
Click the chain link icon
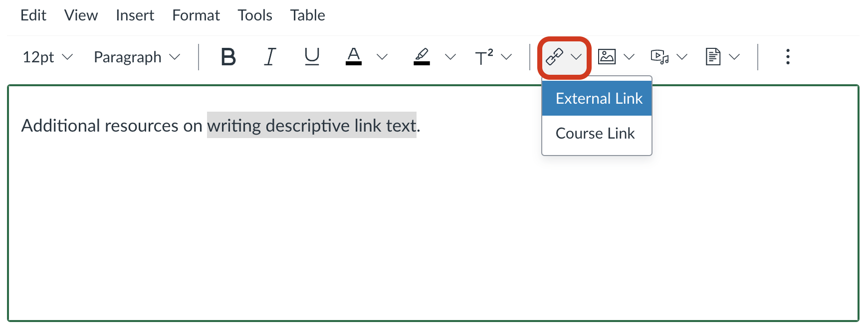coord(554,57)
